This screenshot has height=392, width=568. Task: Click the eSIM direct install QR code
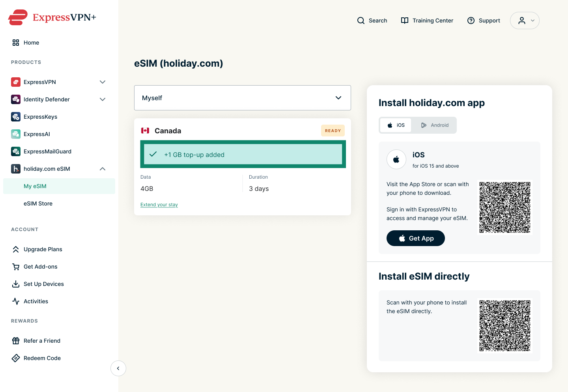505,326
